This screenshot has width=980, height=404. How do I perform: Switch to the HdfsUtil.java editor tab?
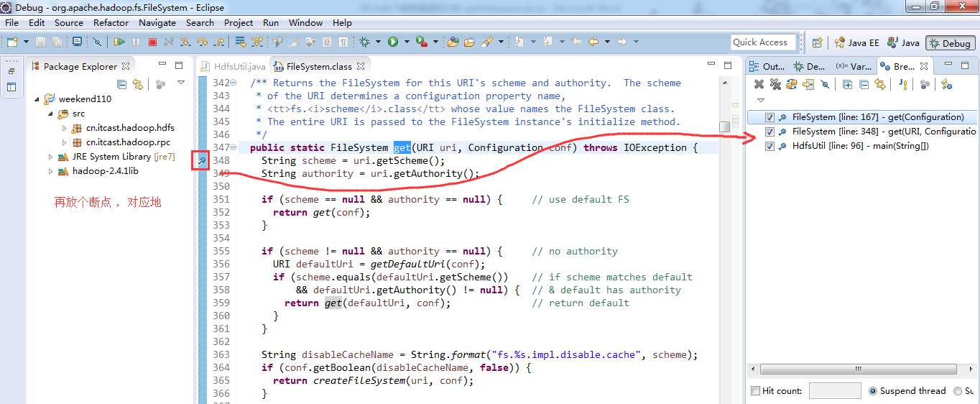point(234,67)
